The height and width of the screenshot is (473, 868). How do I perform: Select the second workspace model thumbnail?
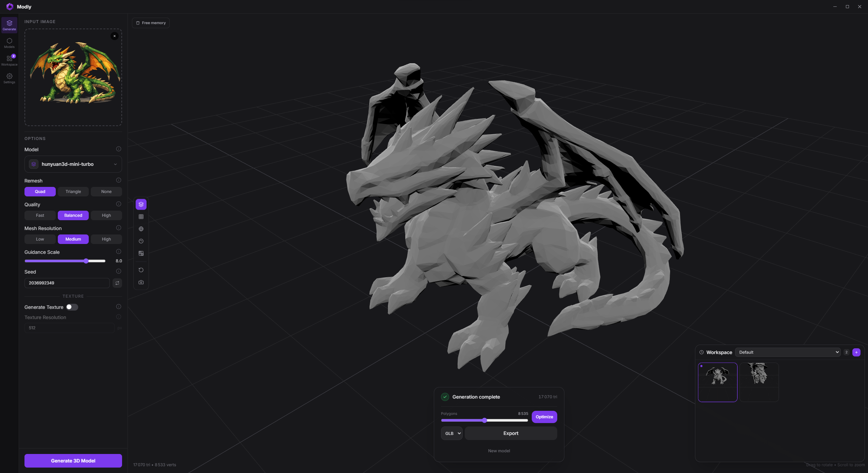click(x=759, y=382)
